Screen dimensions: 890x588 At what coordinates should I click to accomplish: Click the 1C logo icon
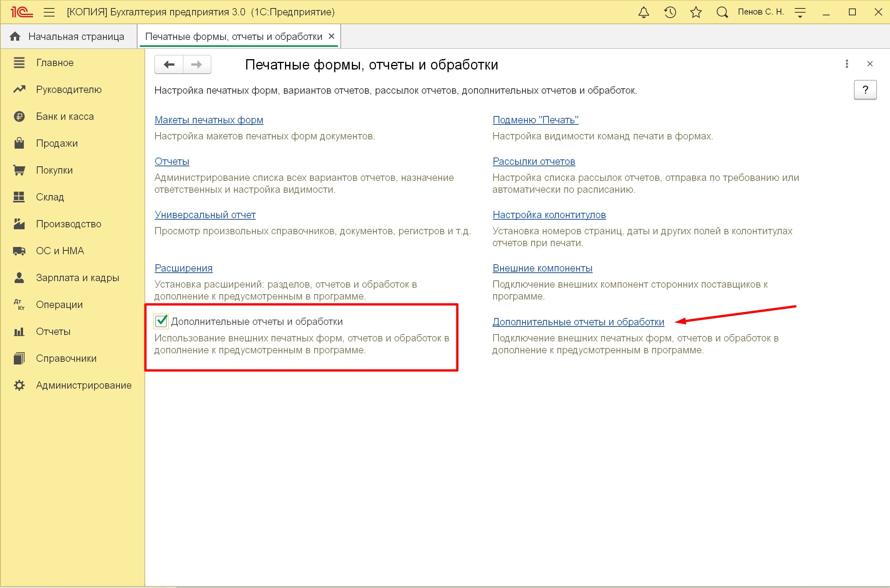point(22,12)
